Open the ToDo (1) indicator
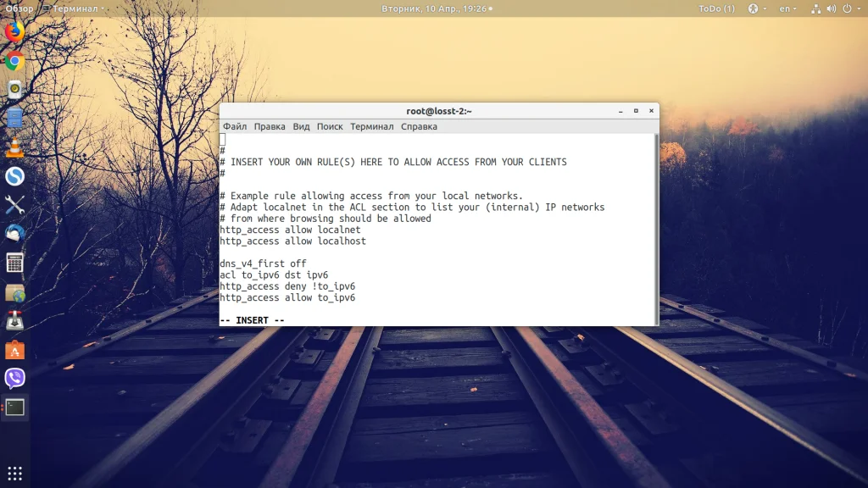 click(716, 8)
